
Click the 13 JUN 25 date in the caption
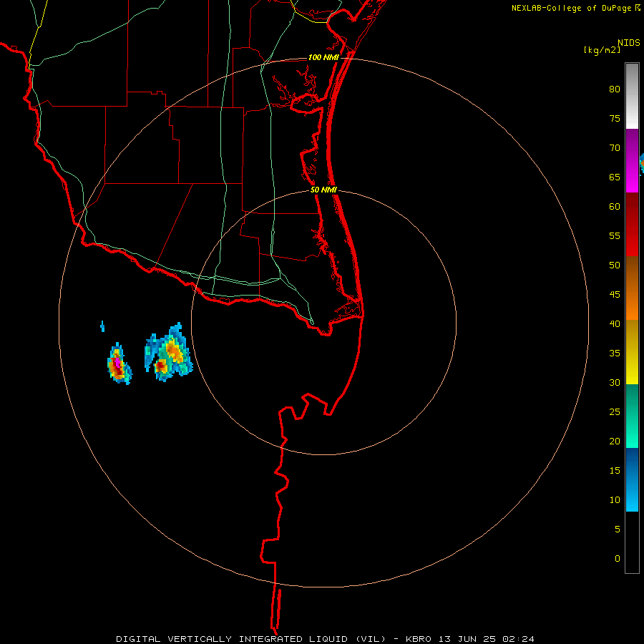pos(468,639)
